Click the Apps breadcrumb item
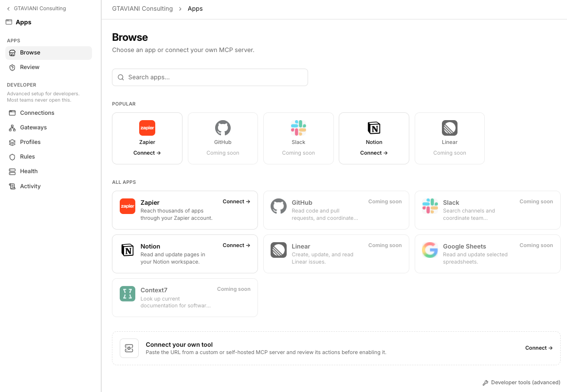This screenshot has width=567, height=392. point(195,9)
